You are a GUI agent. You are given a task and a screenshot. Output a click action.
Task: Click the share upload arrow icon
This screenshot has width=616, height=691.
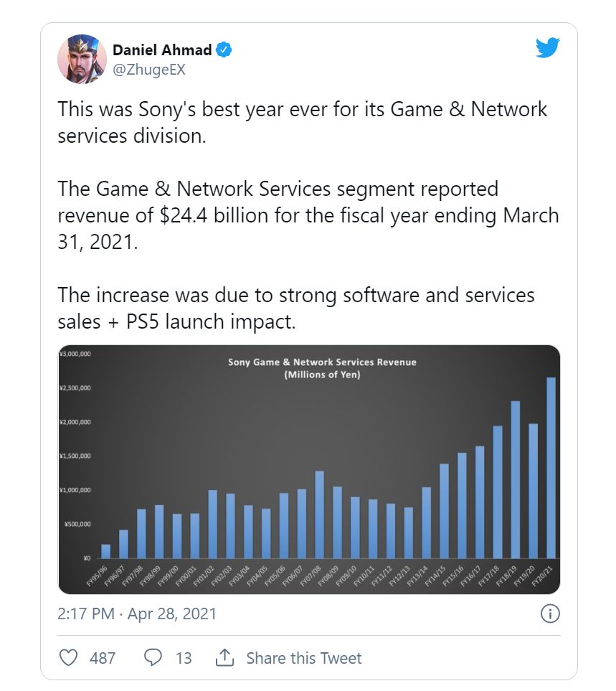pyautogui.click(x=224, y=657)
